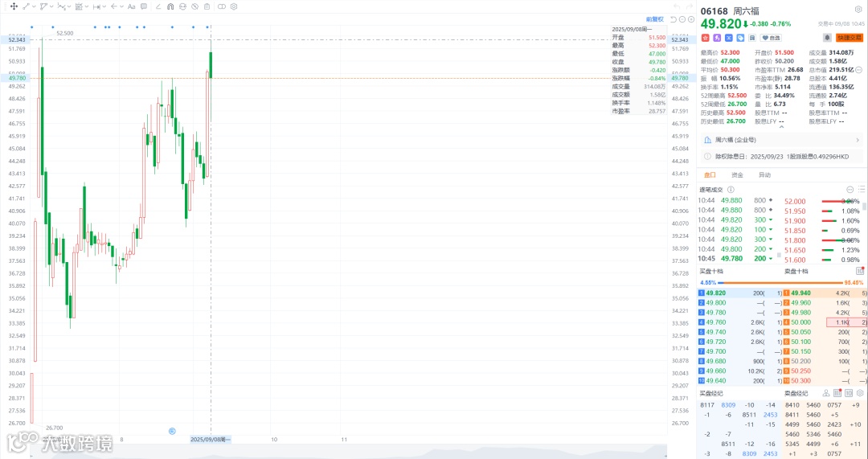
Task: Click ask level 4 price 50.000
Action: [801, 322]
